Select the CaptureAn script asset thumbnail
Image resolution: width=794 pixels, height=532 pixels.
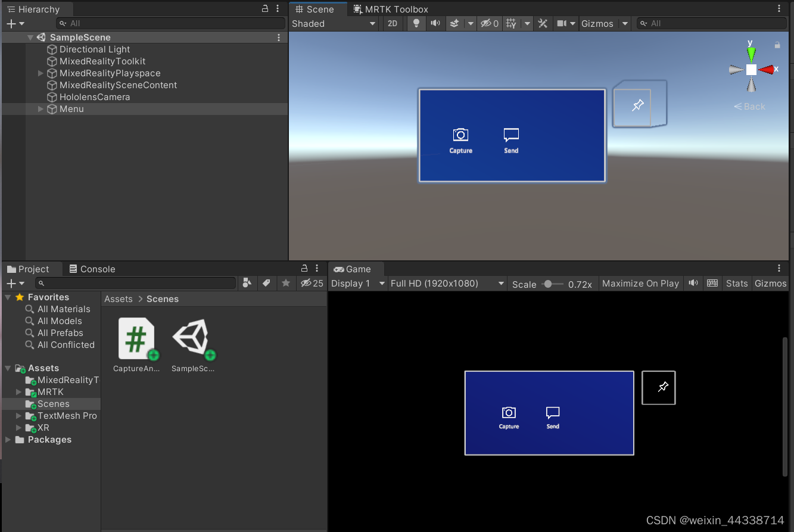coord(136,338)
